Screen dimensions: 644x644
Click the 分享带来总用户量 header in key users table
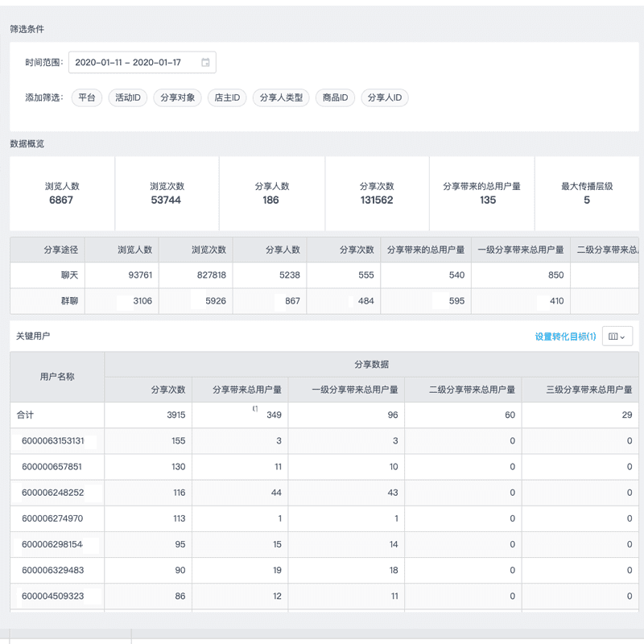point(240,390)
